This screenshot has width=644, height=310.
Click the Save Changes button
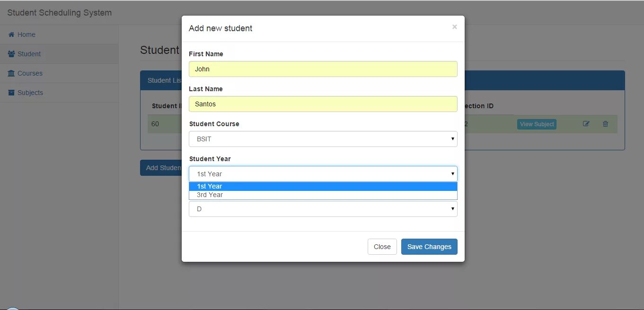tap(429, 247)
